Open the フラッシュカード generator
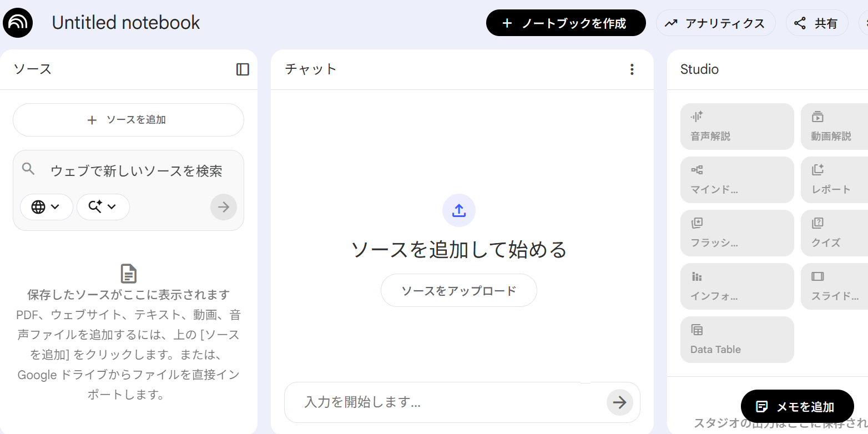The image size is (868, 434). [x=737, y=233]
